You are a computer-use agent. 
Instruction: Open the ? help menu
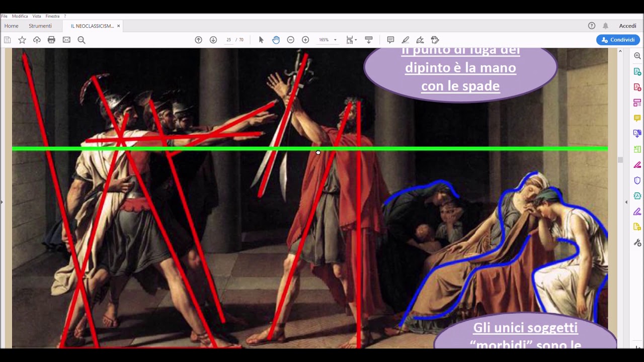coord(65,16)
